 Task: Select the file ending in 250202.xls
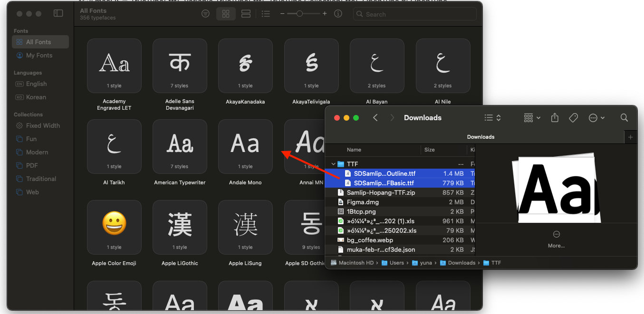(400, 230)
